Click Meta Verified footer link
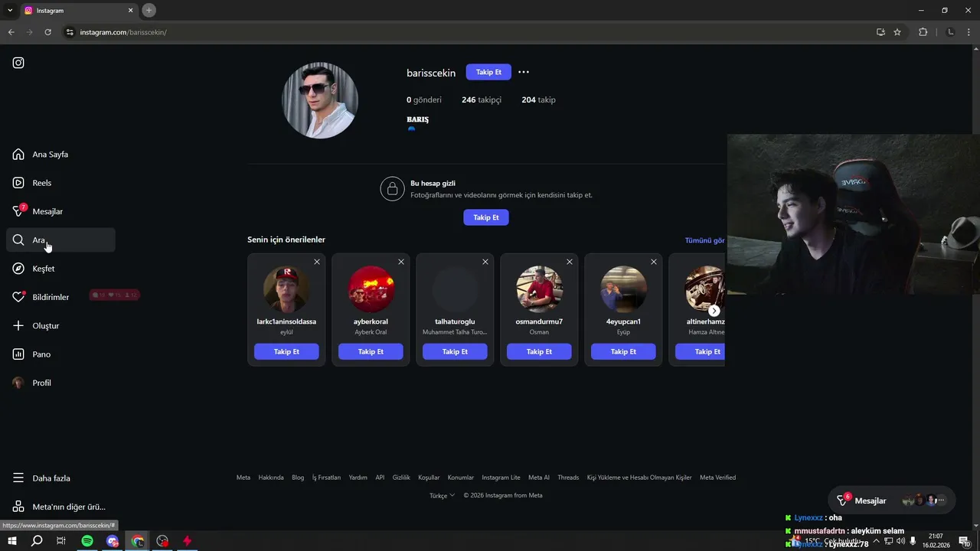The width and height of the screenshot is (980, 551). [x=717, y=478]
